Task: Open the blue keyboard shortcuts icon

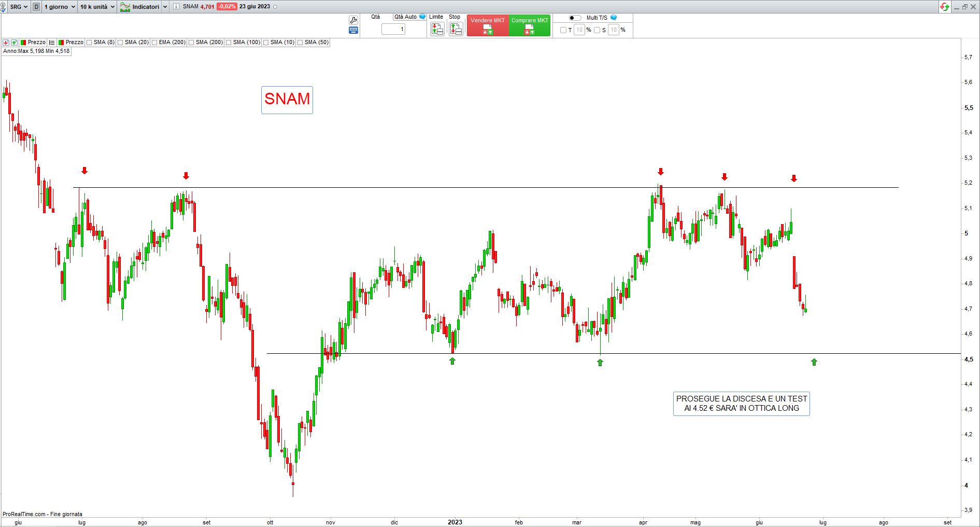Action: (353, 30)
